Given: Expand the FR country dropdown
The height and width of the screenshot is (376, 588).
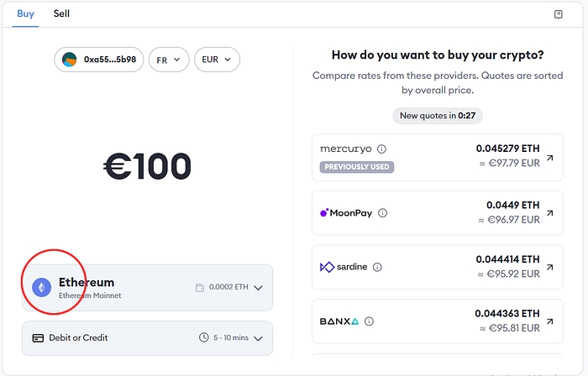Looking at the screenshot, I should coord(169,60).
